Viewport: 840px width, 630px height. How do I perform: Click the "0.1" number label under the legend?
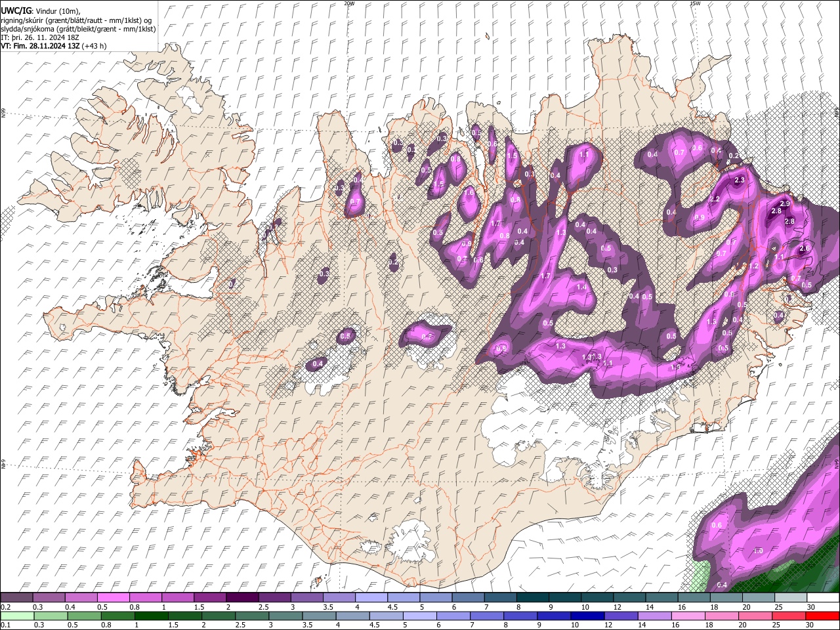(6, 625)
